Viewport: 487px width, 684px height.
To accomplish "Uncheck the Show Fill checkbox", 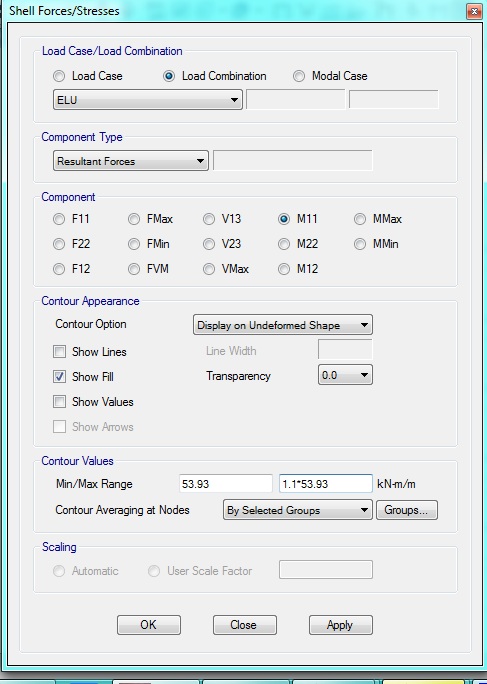I will 59,376.
